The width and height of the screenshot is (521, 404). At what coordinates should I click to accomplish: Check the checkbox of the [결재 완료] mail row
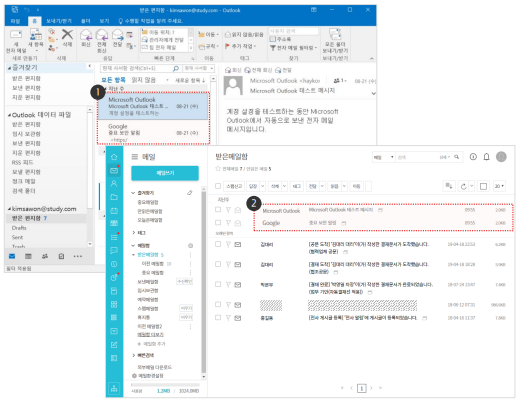tap(218, 284)
